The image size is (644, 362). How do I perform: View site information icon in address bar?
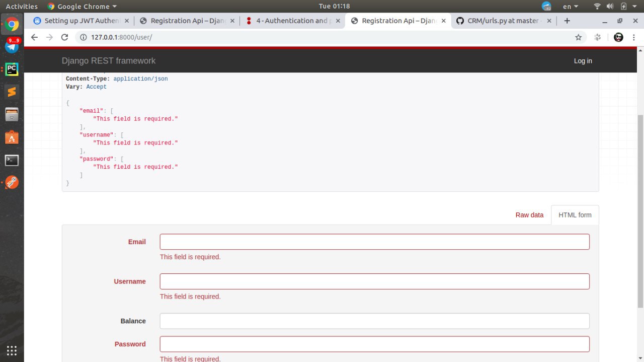pos(84,37)
